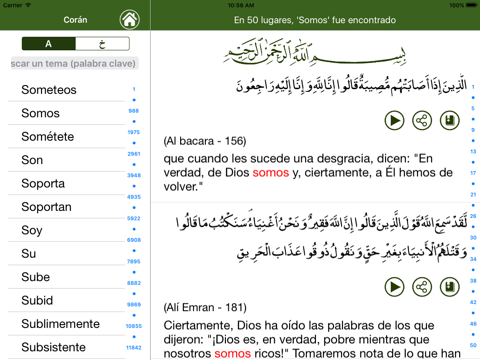Select the word Soportan in the list
Viewport: 480px width, 360px height.
coord(66,207)
